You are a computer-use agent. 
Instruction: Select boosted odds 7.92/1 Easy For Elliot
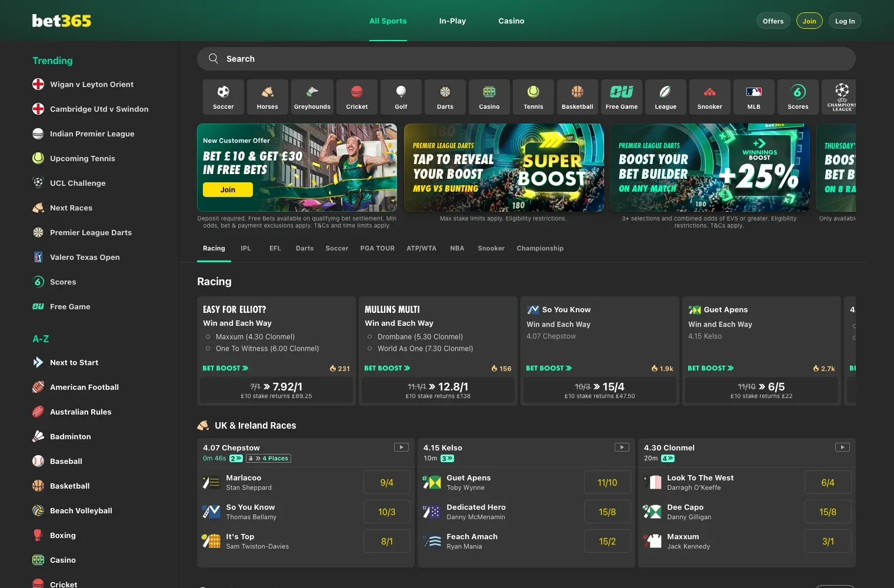pyautogui.click(x=276, y=390)
